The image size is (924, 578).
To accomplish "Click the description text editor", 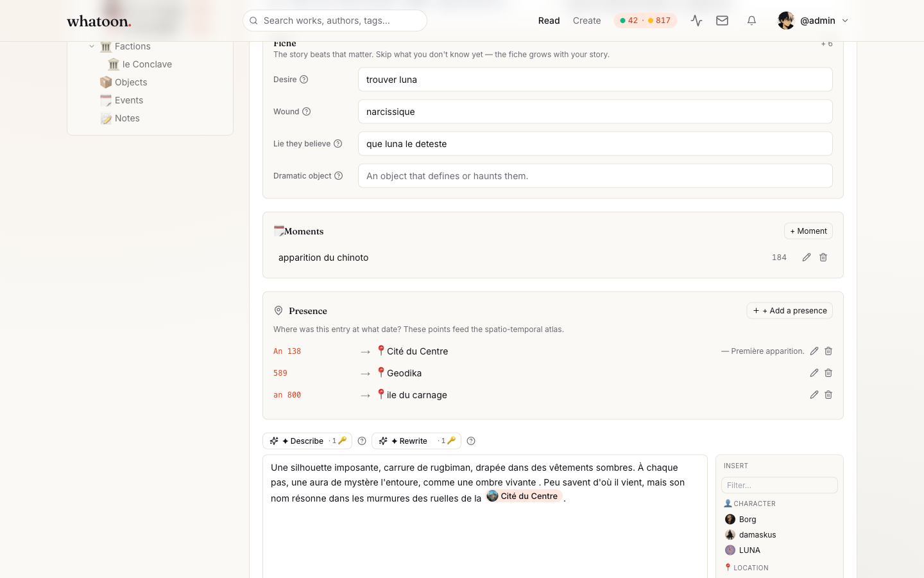I will [485, 517].
